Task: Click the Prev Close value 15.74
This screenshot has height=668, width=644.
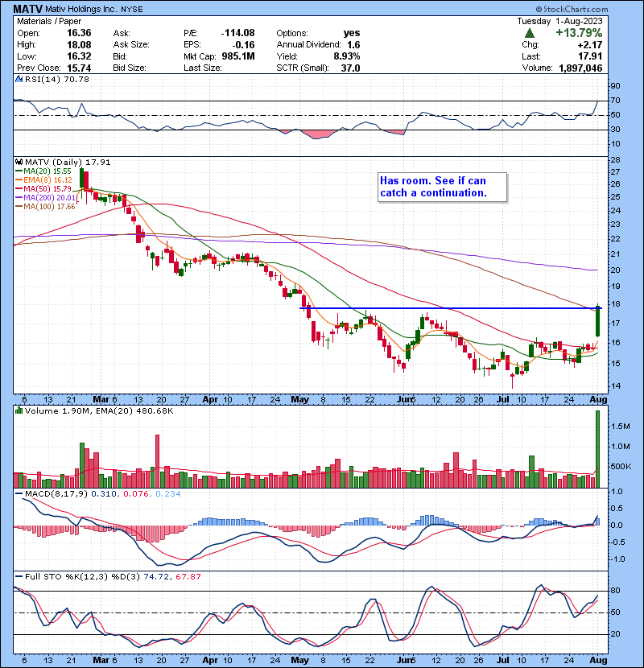Action: [x=79, y=68]
